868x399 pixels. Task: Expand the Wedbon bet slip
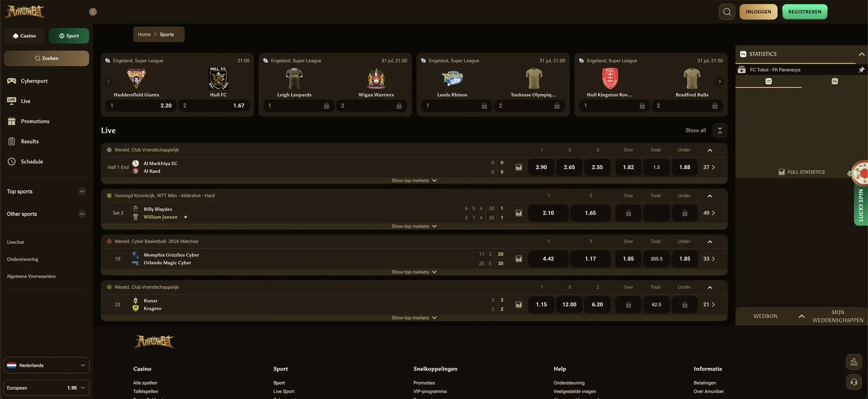pos(802,316)
